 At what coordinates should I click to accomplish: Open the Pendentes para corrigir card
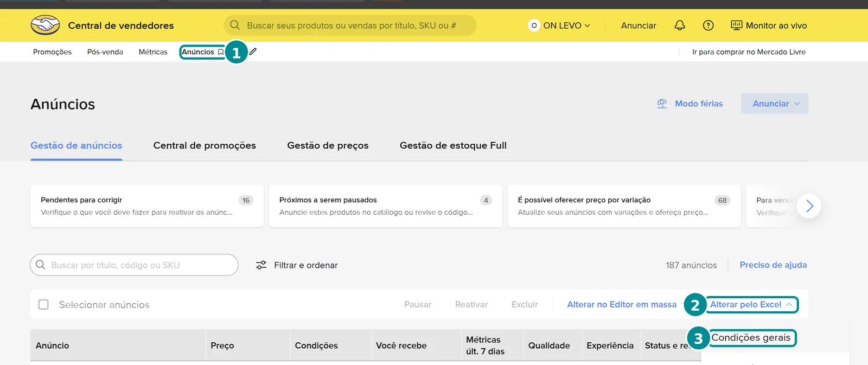coord(147,206)
